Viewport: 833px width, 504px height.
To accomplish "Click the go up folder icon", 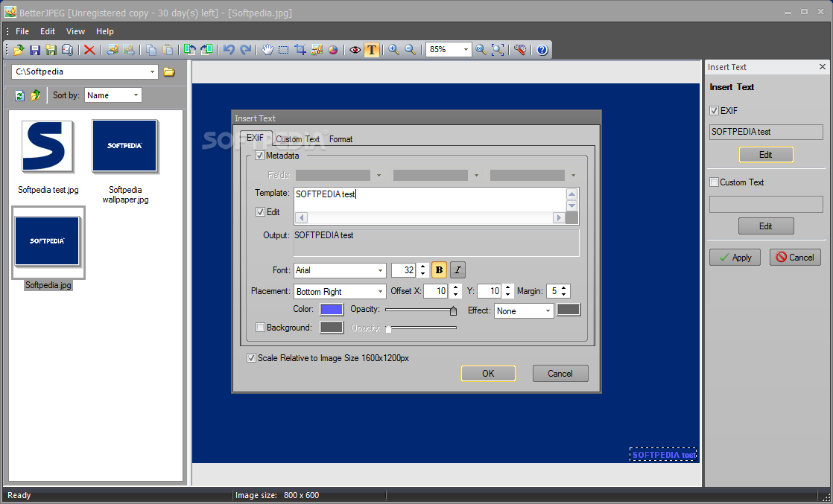I will 36,95.
